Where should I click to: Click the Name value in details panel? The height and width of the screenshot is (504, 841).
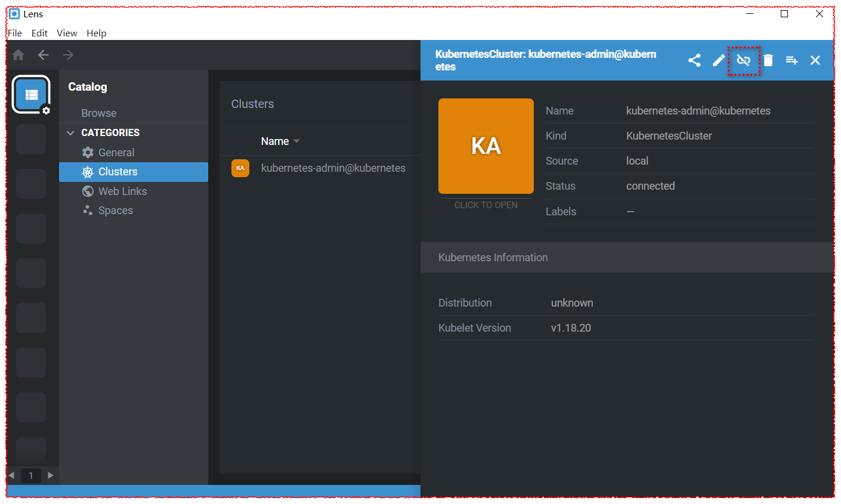pyautogui.click(x=698, y=111)
